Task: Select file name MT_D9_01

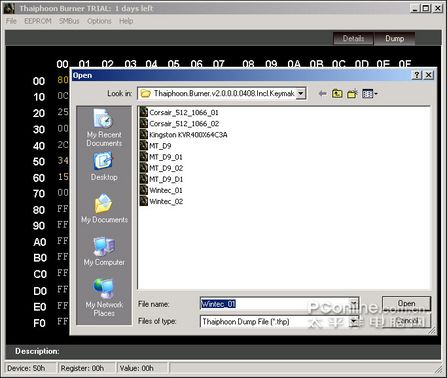Action: tap(166, 157)
